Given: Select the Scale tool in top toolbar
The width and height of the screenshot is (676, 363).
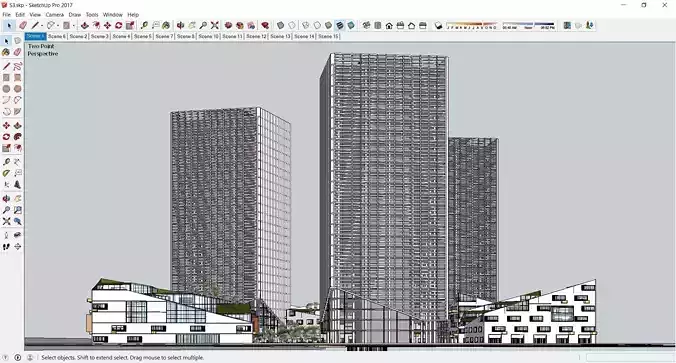Looking at the screenshot, I should tap(130, 25).
